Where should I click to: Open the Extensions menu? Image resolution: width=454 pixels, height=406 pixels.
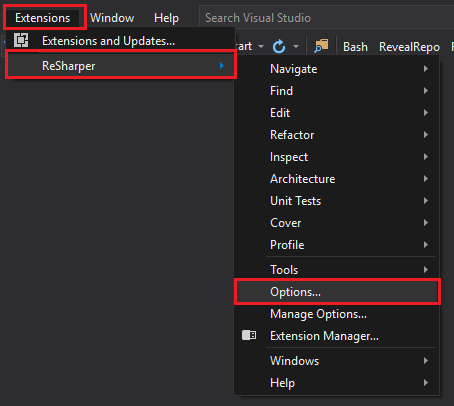click(x=43, y=18)
